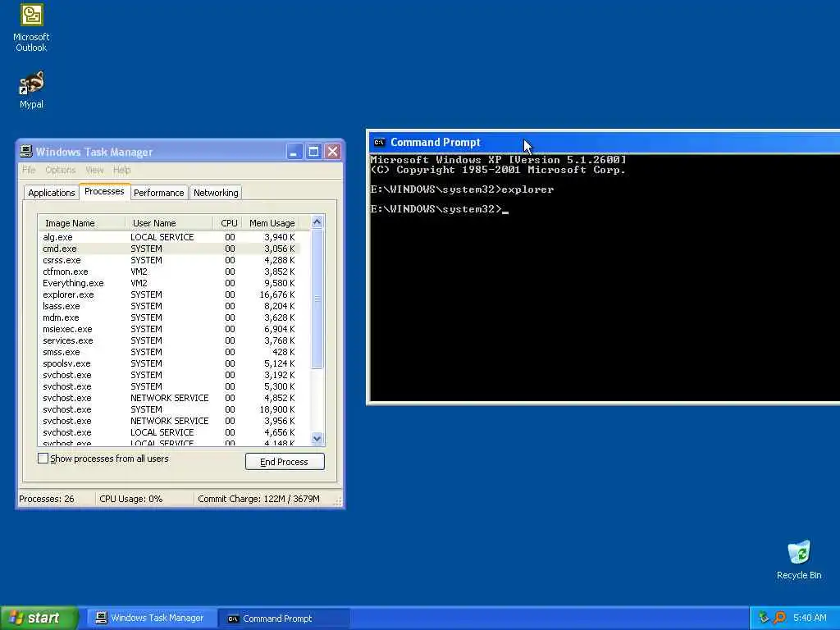The image size is (840, 630).
Task: Minimize the Windows Task Manager window
Action: pos(294,152)
